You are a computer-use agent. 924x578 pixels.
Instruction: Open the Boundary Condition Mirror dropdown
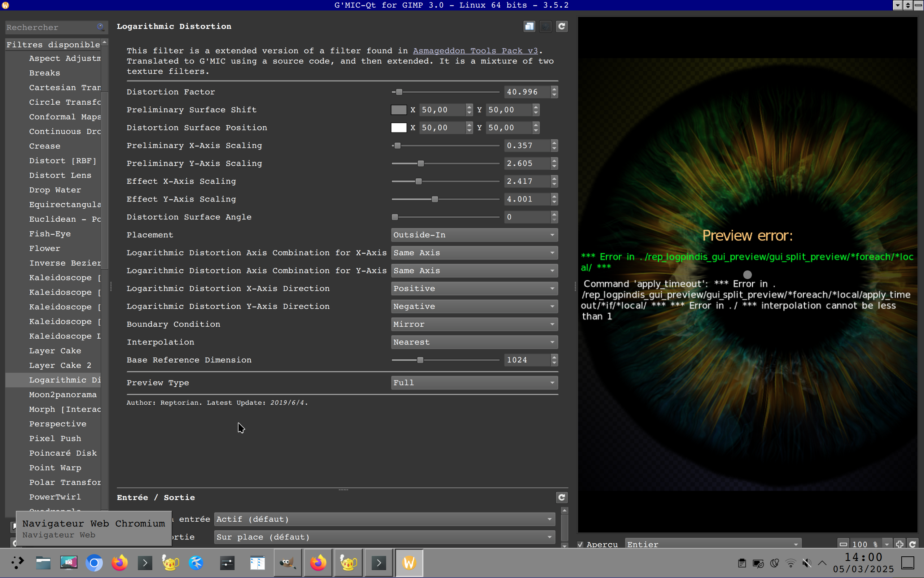[474, 324]
